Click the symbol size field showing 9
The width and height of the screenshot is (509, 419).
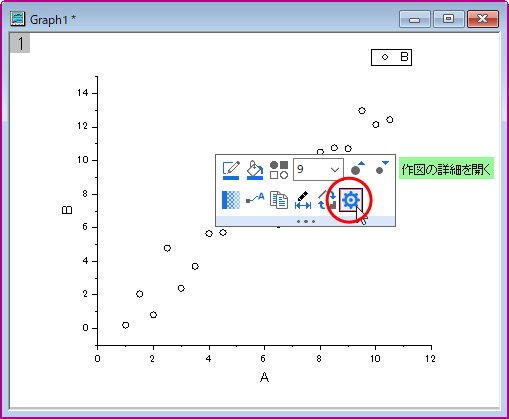point(318,169)
